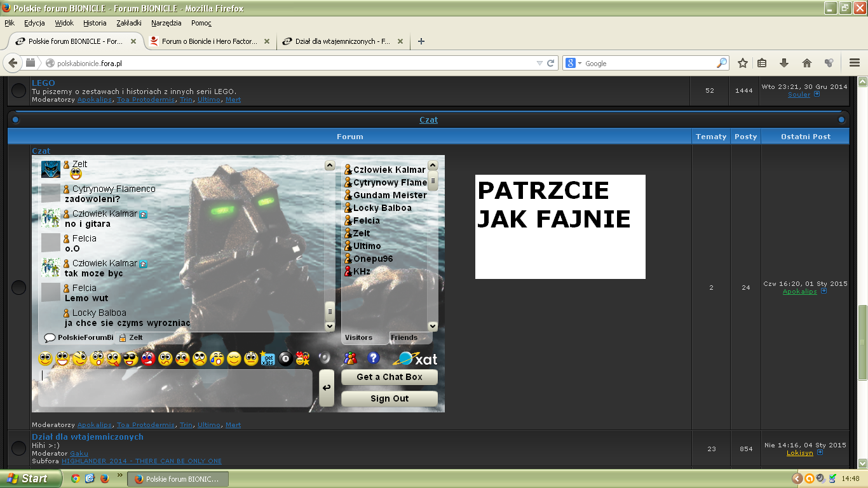
Task: Open Lokisyn's profile link
Action: [x=799, y=452]
